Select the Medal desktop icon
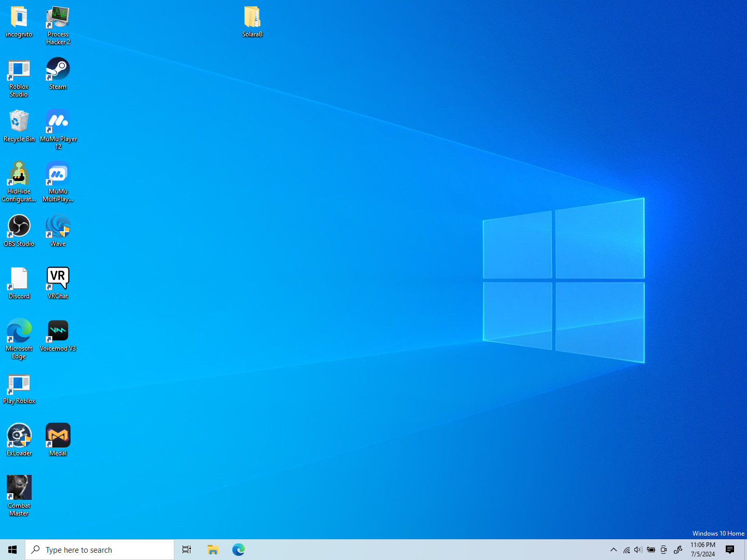Image resolution: width=747 pixels, height=560 pixels. (58, 440)
